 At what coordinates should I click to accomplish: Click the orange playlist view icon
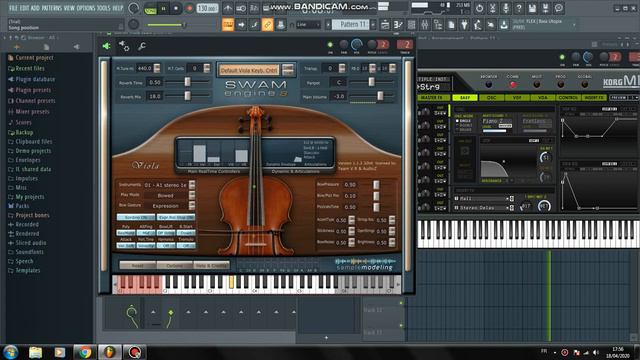228,24
